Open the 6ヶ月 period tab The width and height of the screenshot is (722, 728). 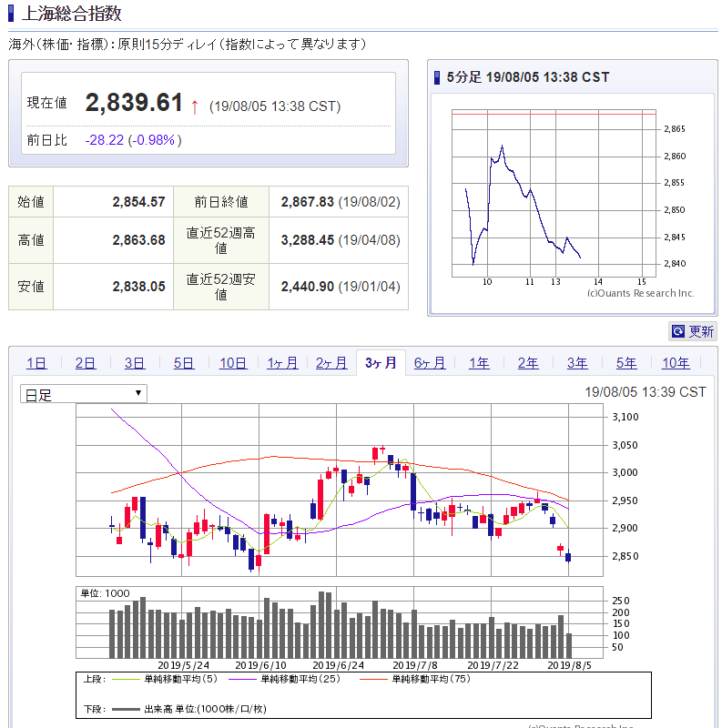click(x=430, y=363)
